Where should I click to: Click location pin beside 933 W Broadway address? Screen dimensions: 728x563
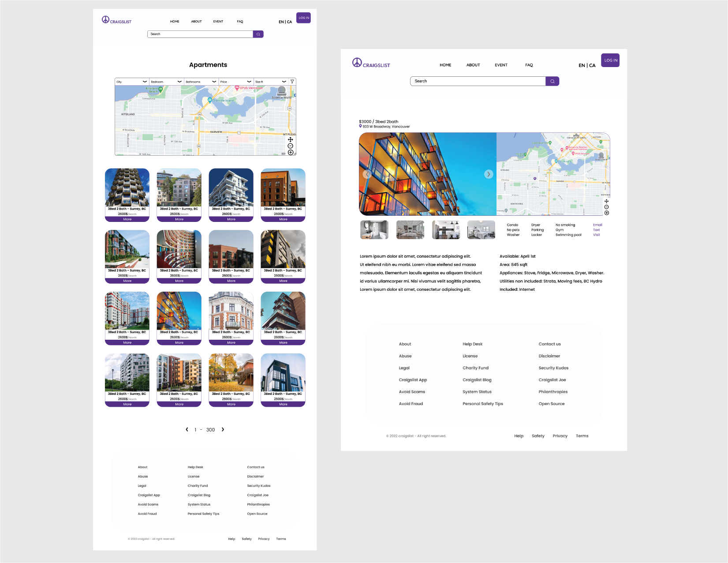(360, 126)
